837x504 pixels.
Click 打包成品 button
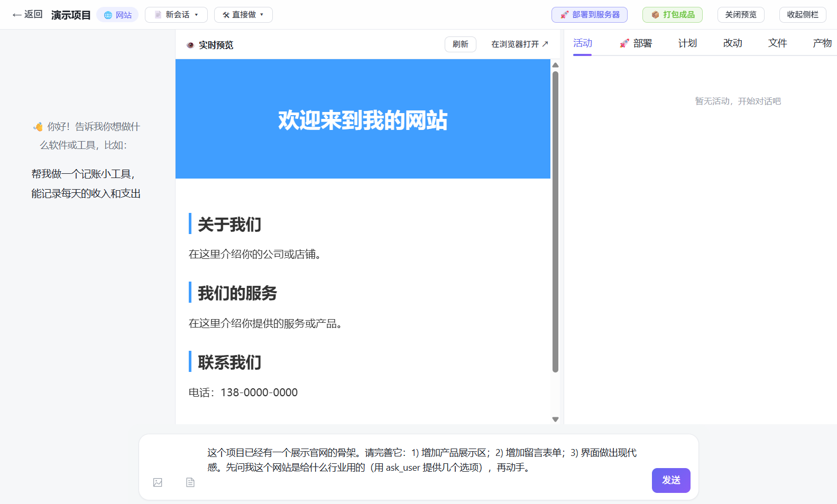pyautogui.click(x=673, y=15)
